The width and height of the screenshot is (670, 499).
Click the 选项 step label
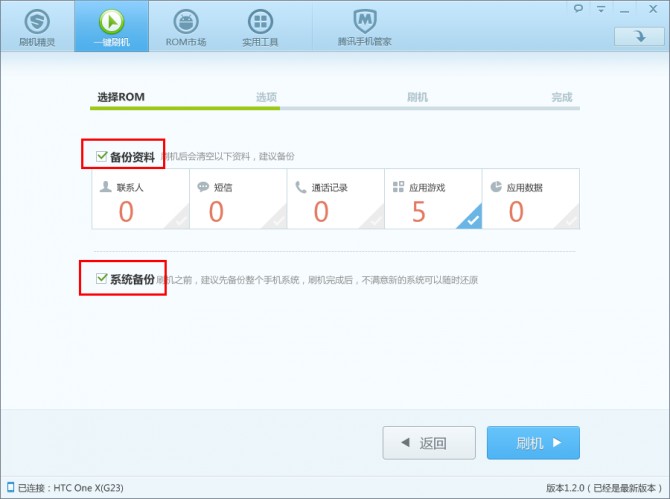click(266, 97)
